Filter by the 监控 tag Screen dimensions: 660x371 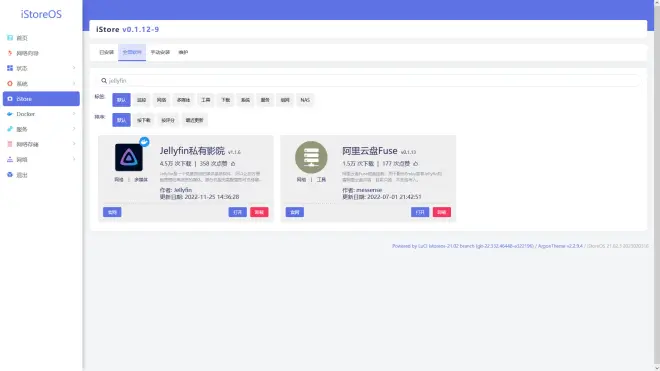point(141,100)
